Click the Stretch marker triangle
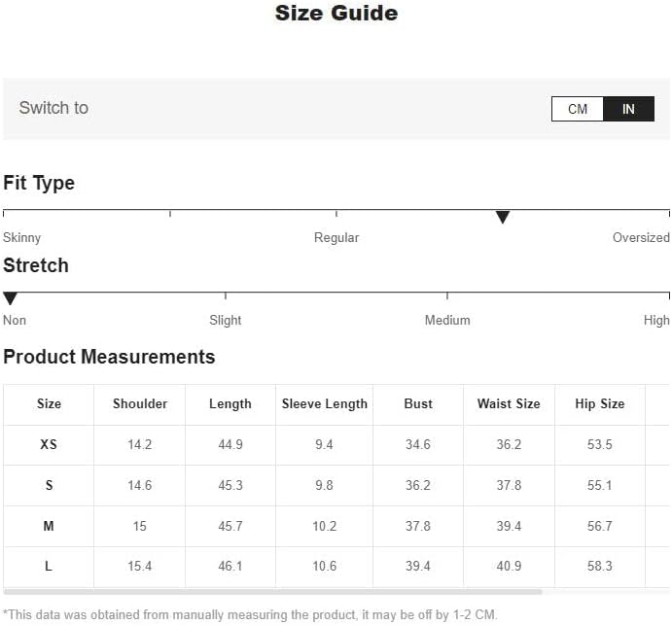The width and height of the screenshot is (672, 625). [11, 299]
